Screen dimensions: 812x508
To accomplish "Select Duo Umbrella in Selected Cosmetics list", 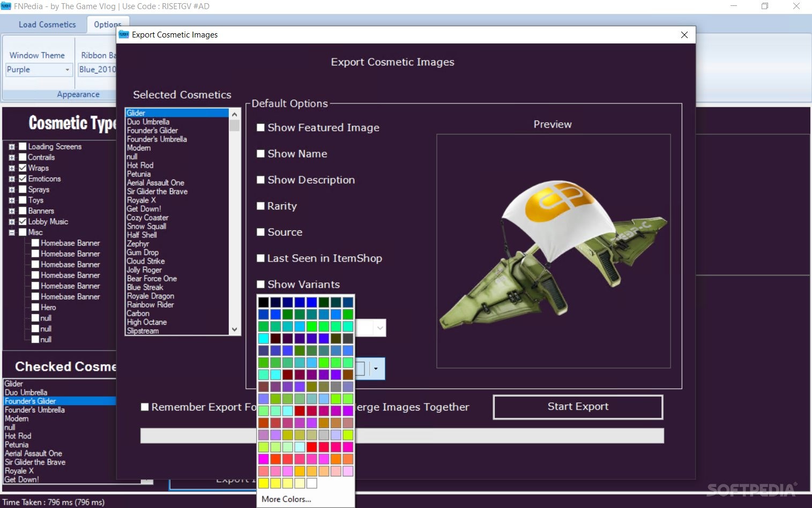I will point(148,122).
